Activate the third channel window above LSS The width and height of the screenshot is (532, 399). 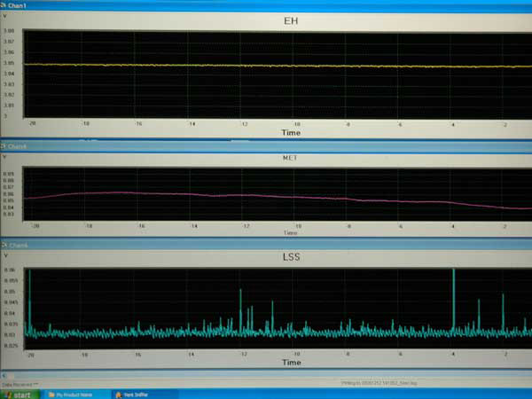point(266,245)
